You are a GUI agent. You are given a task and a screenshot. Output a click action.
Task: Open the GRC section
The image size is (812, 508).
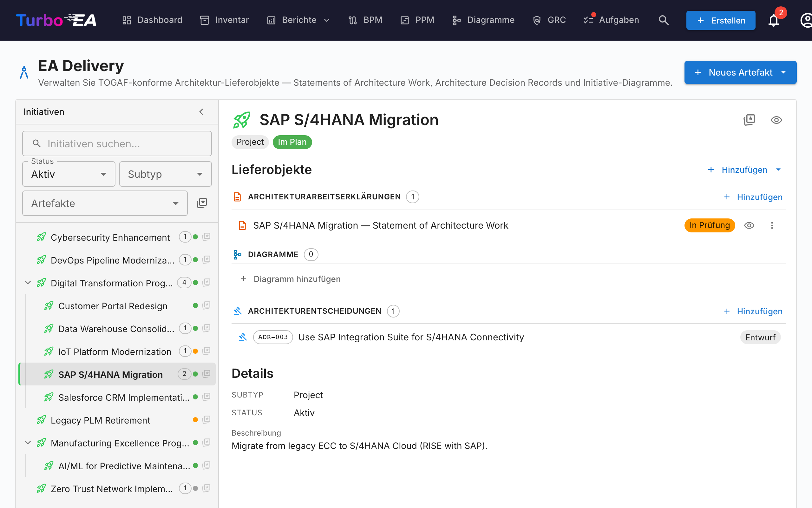point(549,20)
